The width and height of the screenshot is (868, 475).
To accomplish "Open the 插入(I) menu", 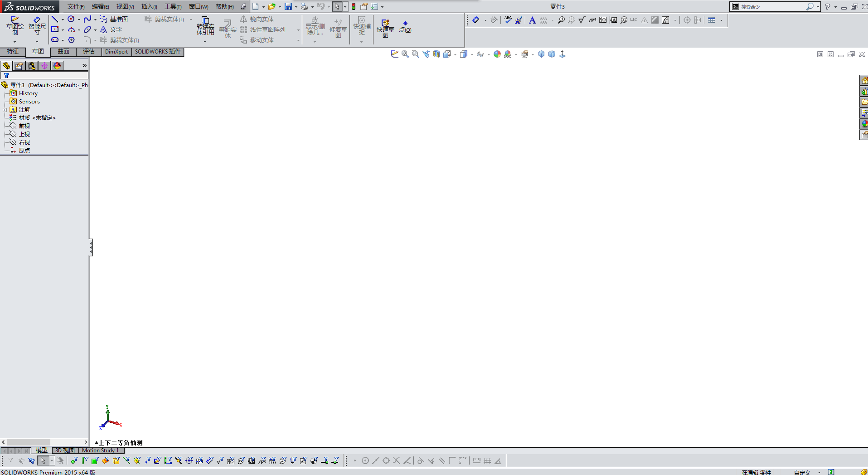I will coord(149,6).
